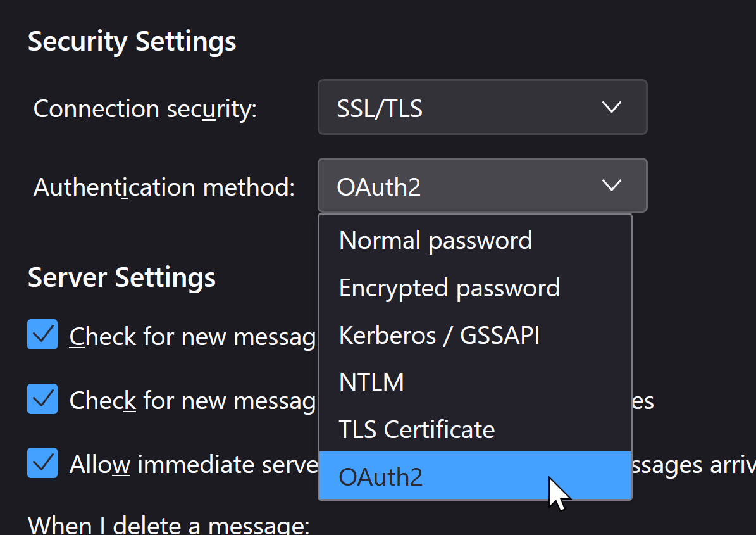Screen dimensions: 756x535
Task: Click the Authentication method label text
Action: point(164,187)
